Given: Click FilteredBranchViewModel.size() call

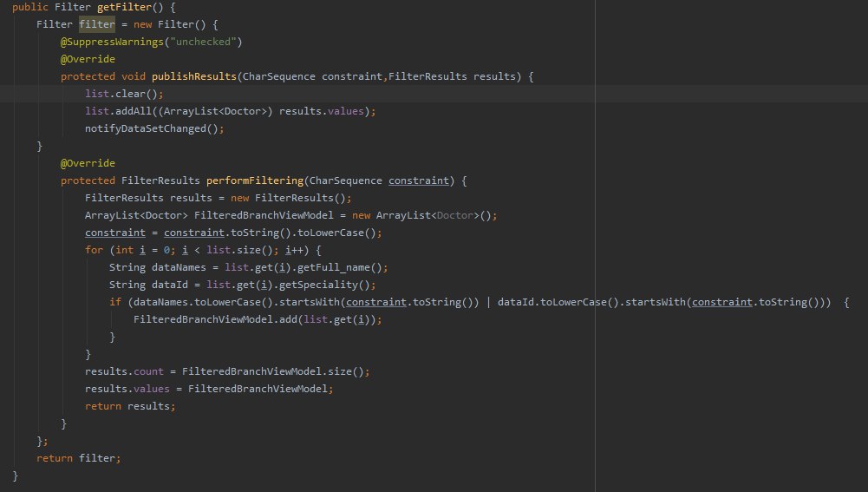Looking at the screenshot, I should click(x=273, y=371).
